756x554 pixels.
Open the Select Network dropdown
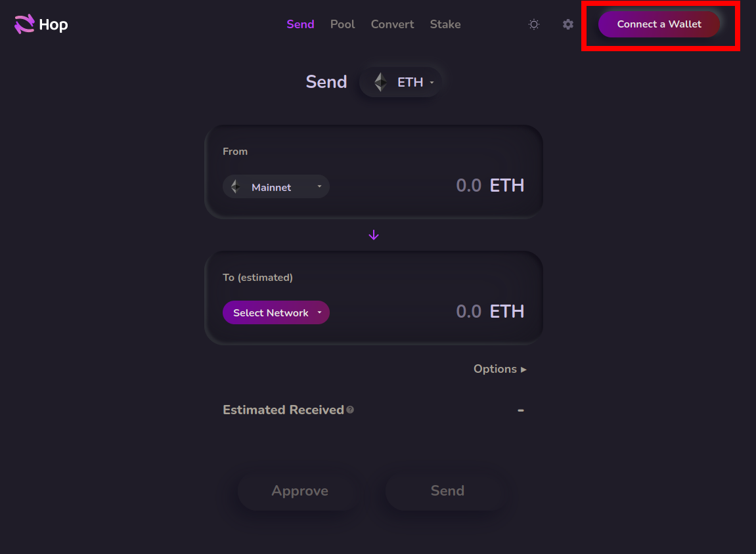click(276, 312)
